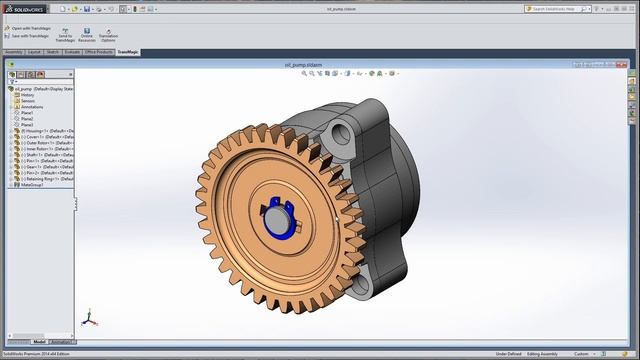640x360 pixels.
Task: Switch to the Evaluate tab
Action: point(72,52)
